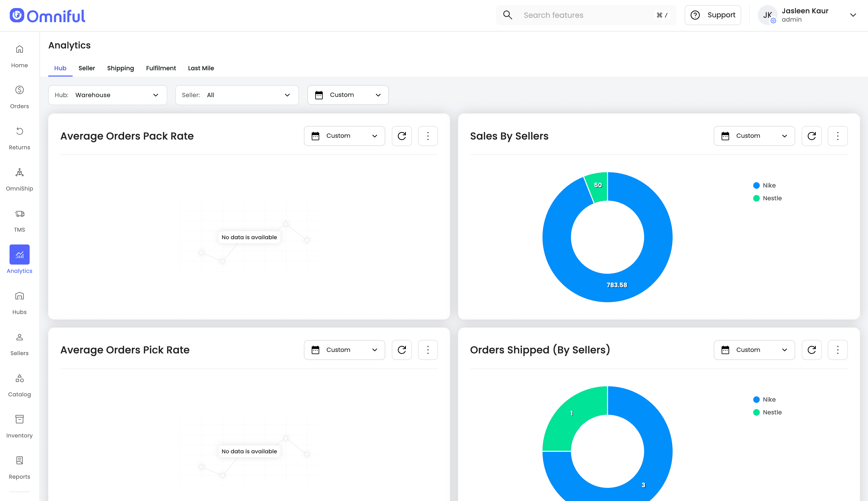Image resolution: width=868 pixels, height=501 pixels.
Task: Select the Analytics sidebar icon
Action: point(19,255)
